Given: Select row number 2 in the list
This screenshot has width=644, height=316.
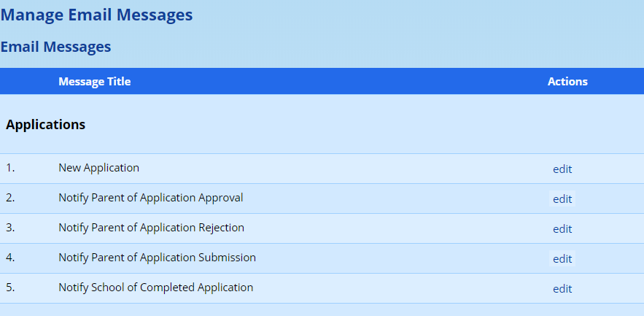Looking at the screenshot, I should [10, 198].
